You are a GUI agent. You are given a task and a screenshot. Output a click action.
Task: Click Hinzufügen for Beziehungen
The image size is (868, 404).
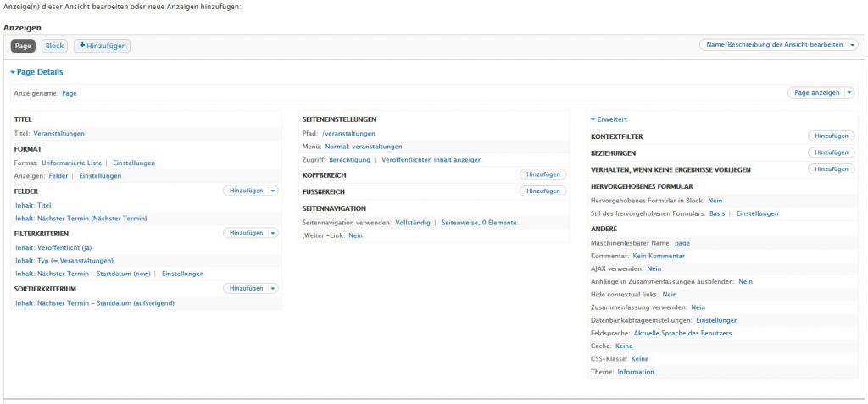(x=831, y=152)
